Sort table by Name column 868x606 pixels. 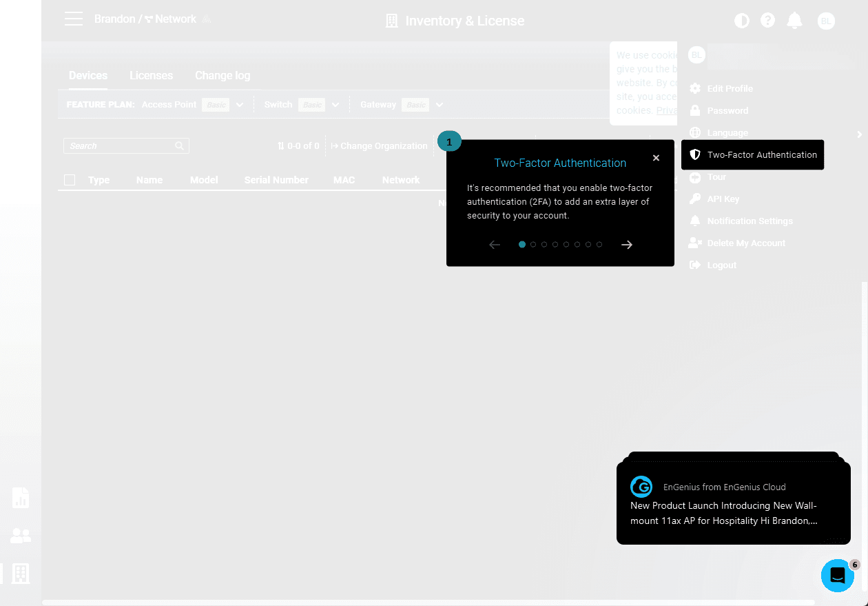coord(149,180)
